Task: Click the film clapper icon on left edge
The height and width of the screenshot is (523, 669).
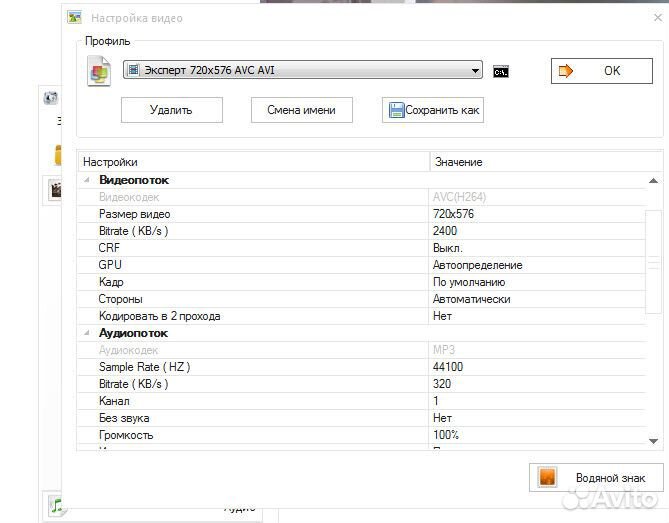Action: (55, 189)
